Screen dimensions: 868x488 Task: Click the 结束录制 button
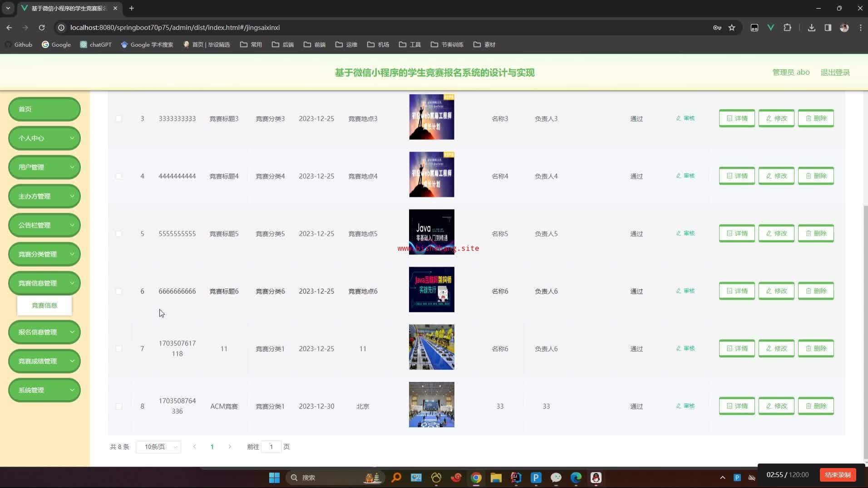(x=838, y=475)
